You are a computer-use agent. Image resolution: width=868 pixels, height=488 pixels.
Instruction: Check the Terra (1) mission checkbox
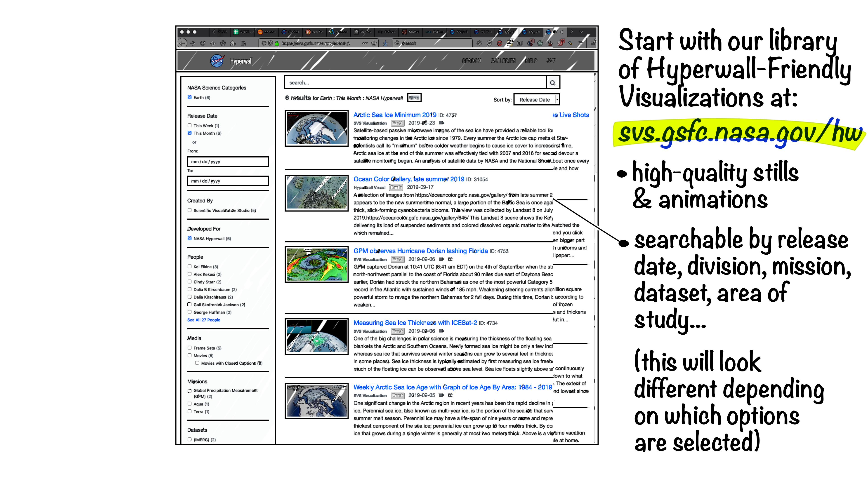(x=189, y=411)
